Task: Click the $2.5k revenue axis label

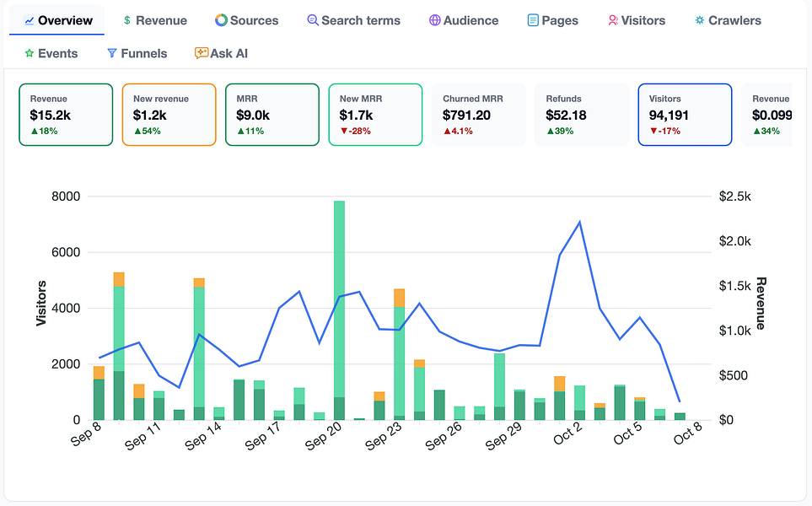Action: (734, 196)
